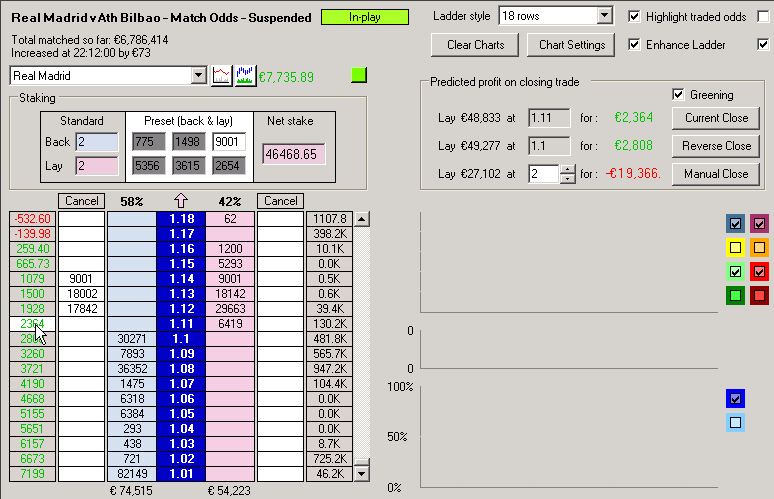Turn off the Greening checkbox
This screenshot has width=774, height=499.
click(x=679, y=95)
